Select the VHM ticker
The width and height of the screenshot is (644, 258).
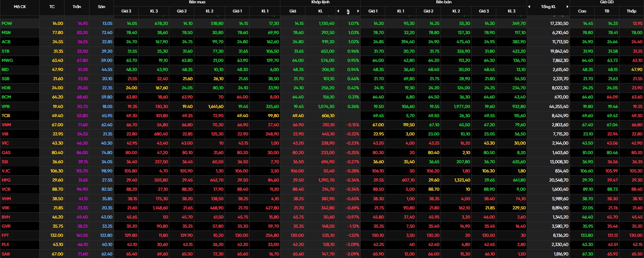coord(6,199)
